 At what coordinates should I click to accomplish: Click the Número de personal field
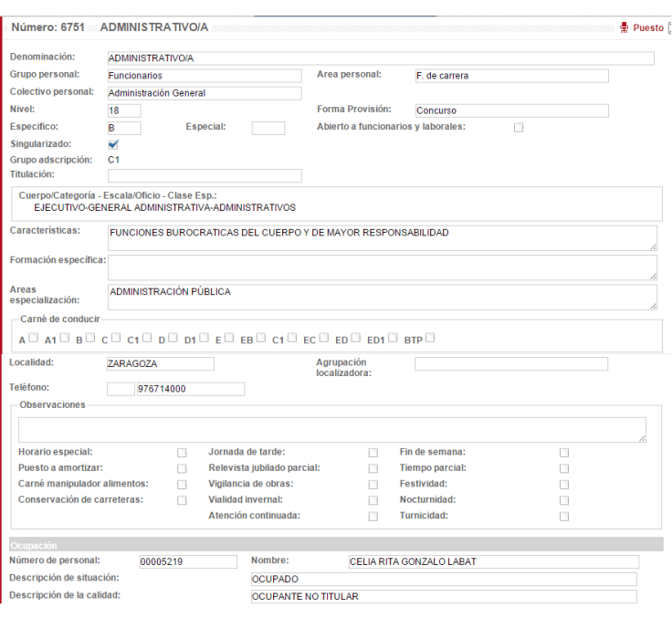(x=187, y=562)
